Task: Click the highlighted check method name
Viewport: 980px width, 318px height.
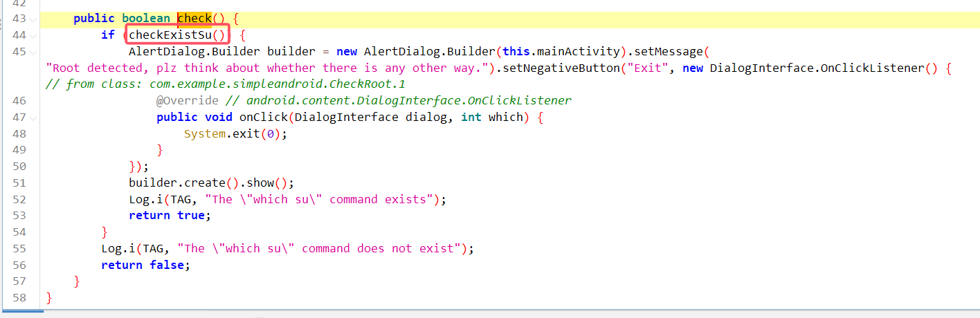Action: [194, 19]
